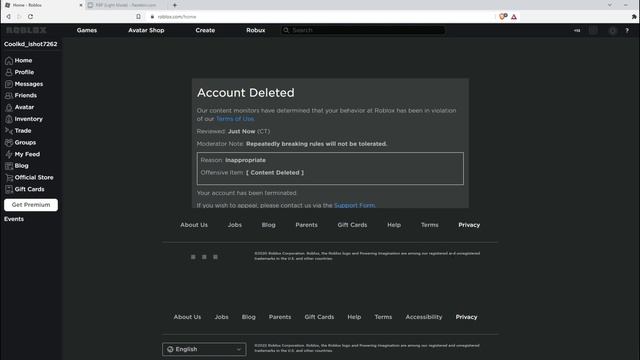Open the upper footer Terms link
Viewport: 640px width, 360px height.
(430, 225)
